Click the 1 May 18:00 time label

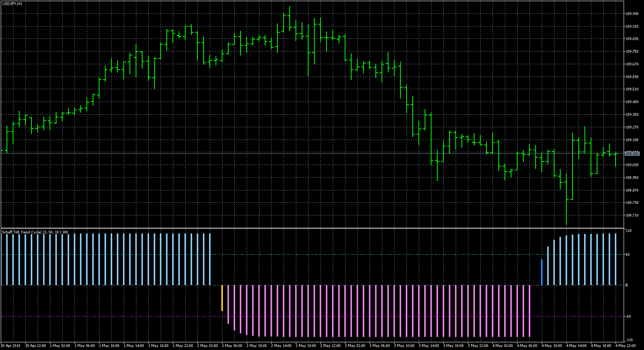[x=158, y=346]
